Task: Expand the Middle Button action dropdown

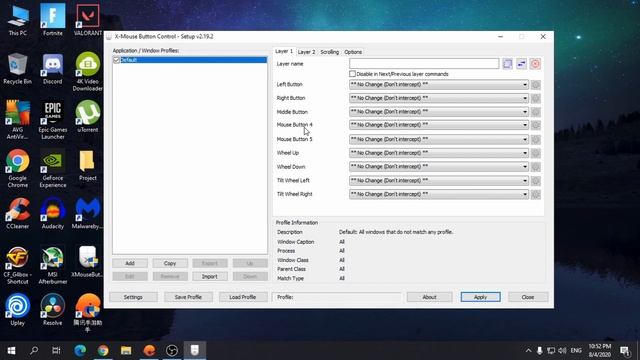Action: tap(524, 111)
